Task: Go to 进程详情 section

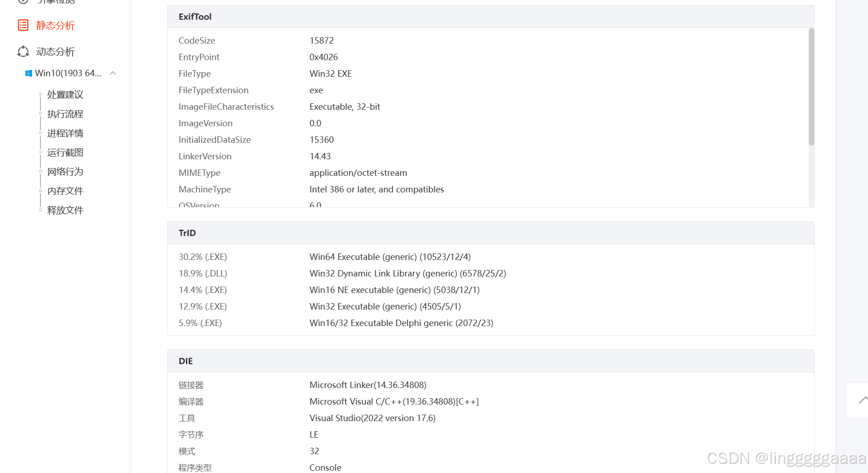Action: click(65, 133)
